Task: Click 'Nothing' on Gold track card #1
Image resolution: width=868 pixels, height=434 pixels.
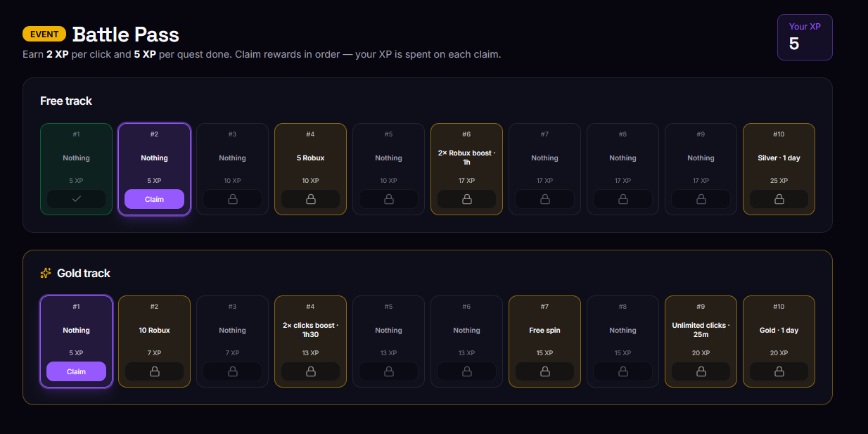Action: tap(76, 331)
